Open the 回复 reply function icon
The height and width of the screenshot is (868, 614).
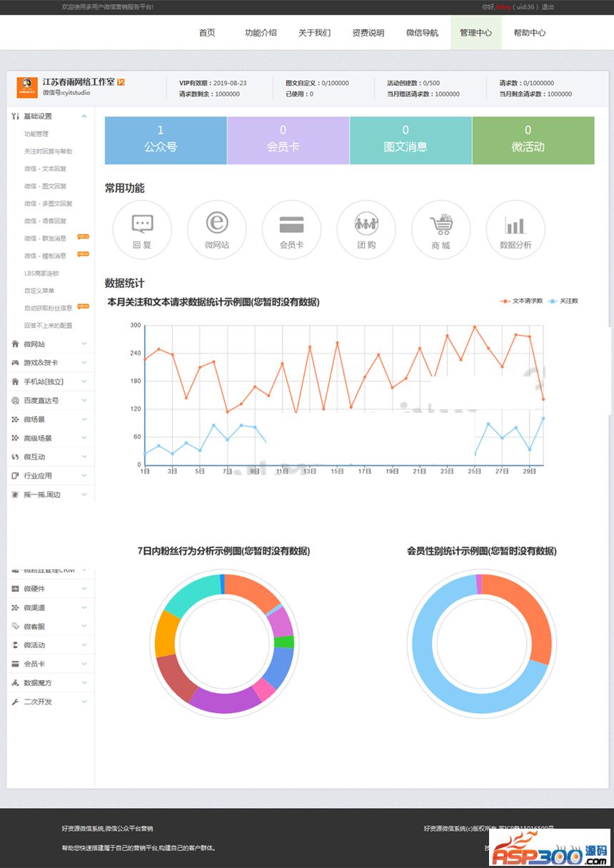pyautogui.click(x=142, y=229)
